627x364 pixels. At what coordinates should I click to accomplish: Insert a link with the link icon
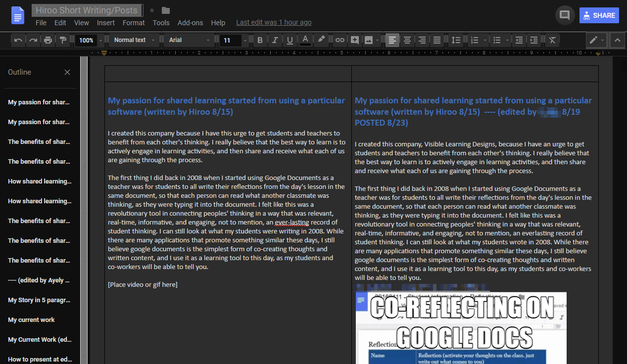339,40
